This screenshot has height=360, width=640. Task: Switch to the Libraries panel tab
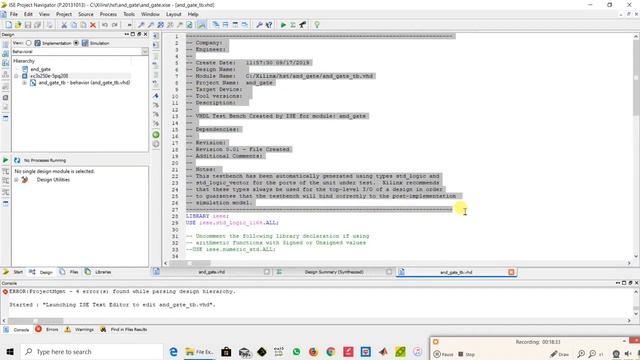[x=98, y=272]
